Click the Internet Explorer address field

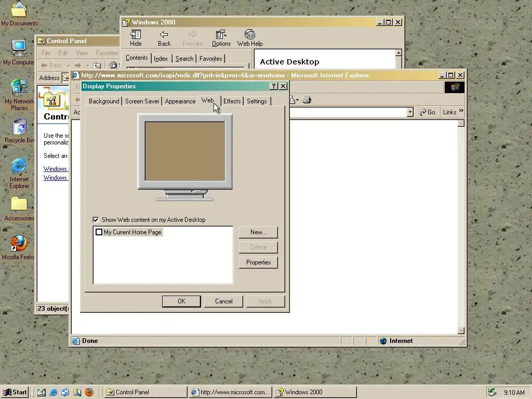(x=348, y=112)
